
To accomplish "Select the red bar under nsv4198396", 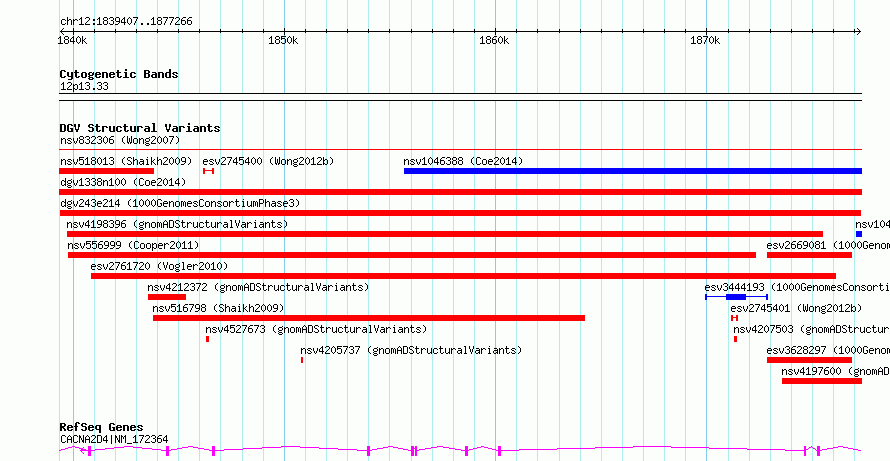I will click(x=445, y=234).
